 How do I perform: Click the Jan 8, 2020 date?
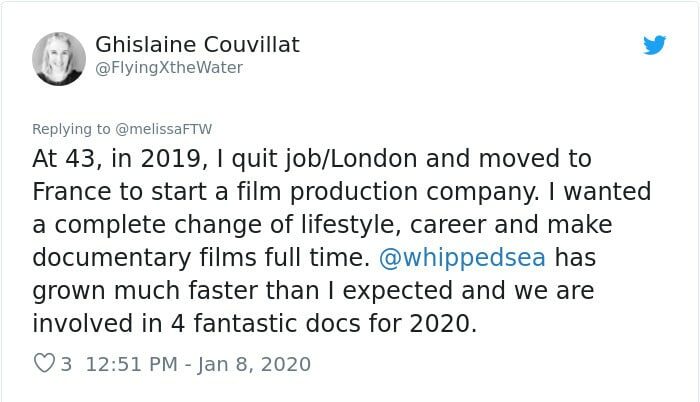tap(254, 364)
